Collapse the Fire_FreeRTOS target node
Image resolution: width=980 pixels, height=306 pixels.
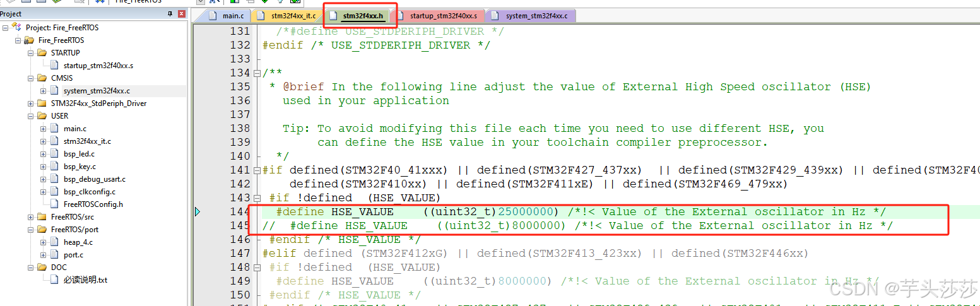click(x=18, y=40)
